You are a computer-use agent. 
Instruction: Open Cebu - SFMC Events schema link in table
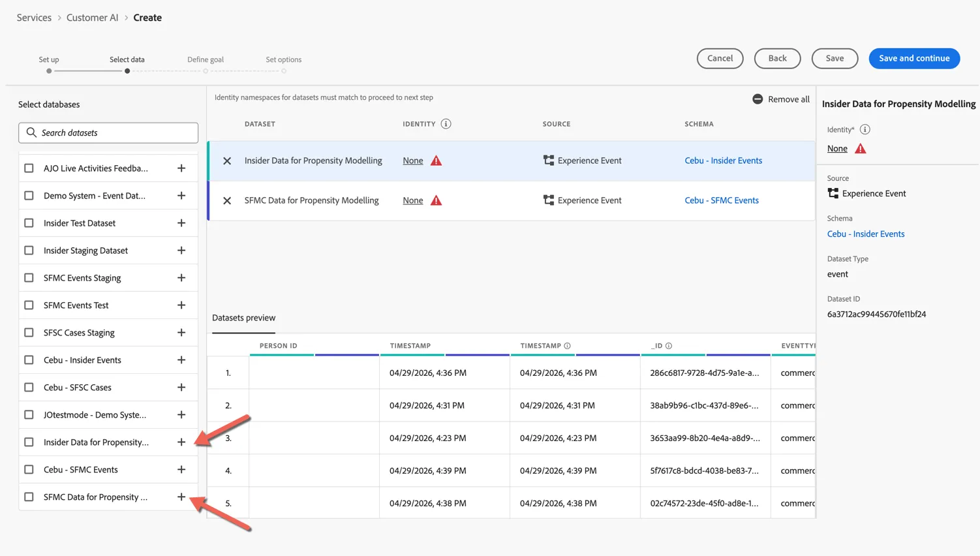click(x=722, y=200)
